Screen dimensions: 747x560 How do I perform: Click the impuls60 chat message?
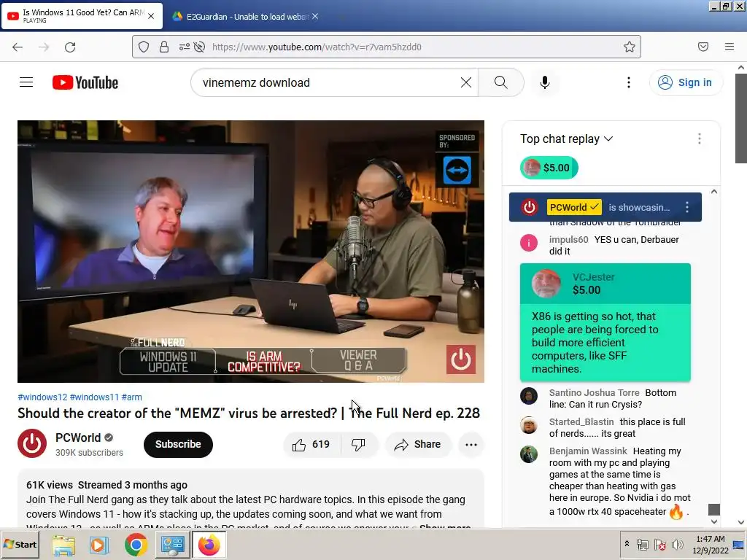pos(605,245)
